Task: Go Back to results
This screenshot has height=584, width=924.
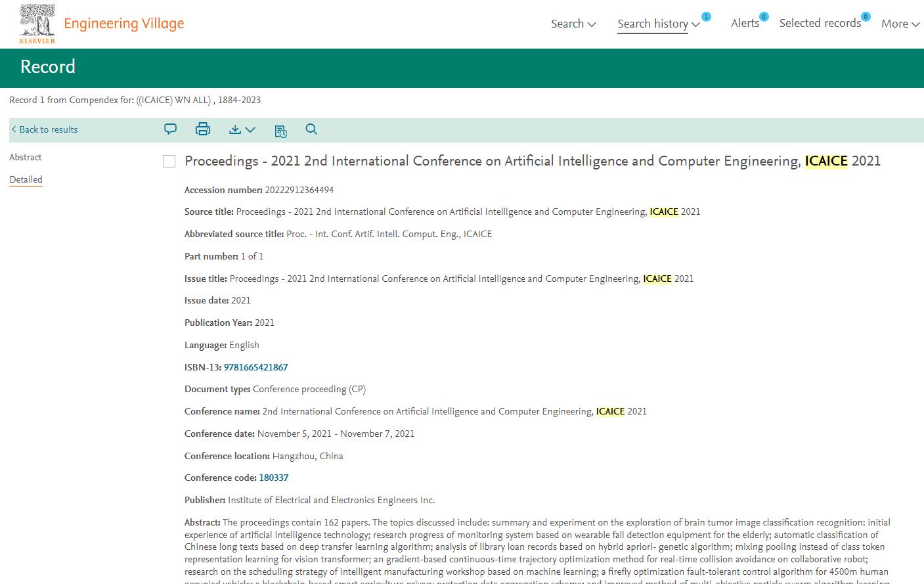Action: pyautogui.click(x=45, y=129)
